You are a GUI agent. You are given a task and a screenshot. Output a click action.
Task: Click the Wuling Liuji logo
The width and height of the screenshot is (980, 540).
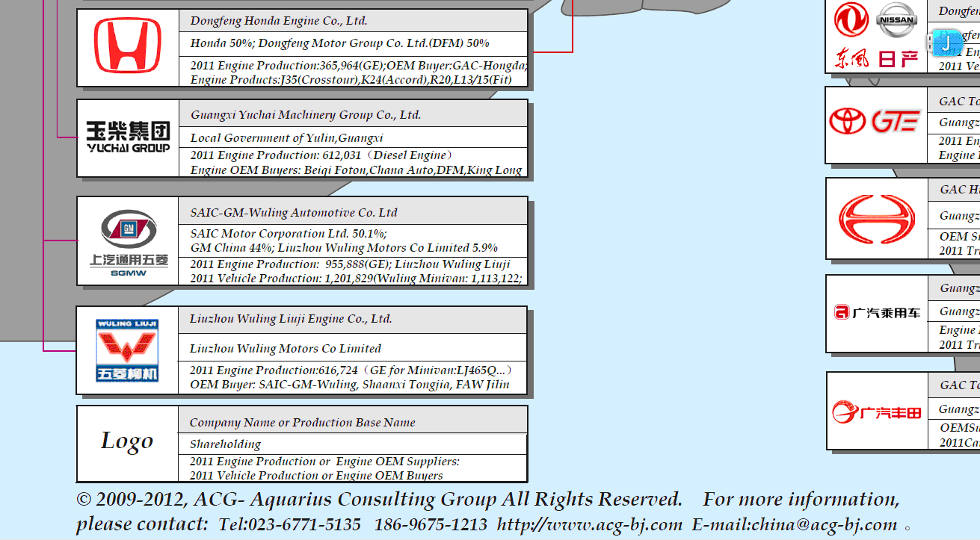127,350
